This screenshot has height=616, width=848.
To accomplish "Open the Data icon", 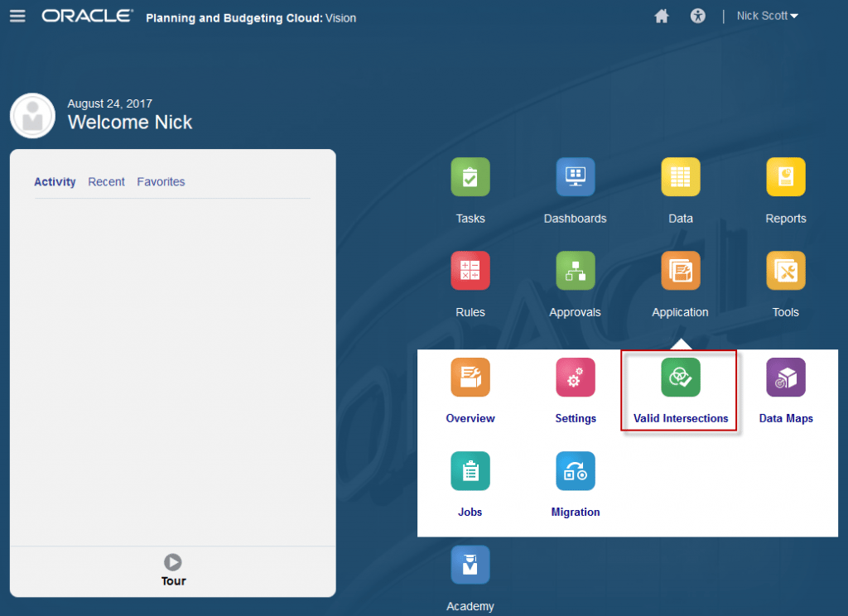I will click(x=681, y=177).
